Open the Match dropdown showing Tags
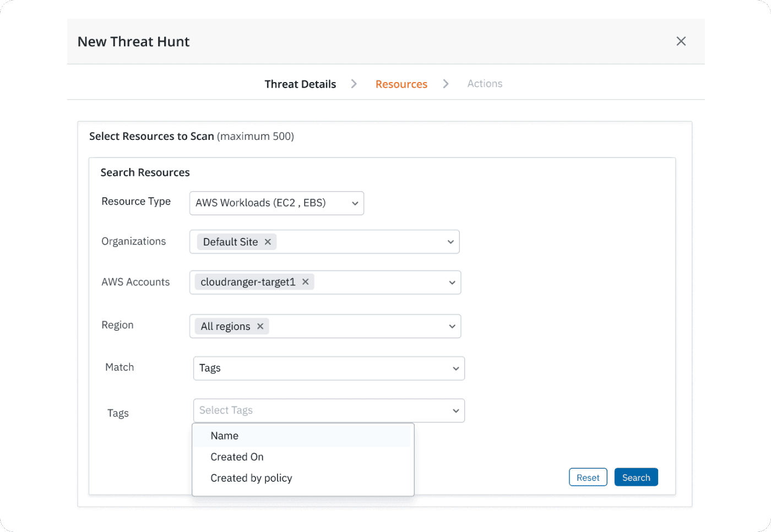 point(329,368)
